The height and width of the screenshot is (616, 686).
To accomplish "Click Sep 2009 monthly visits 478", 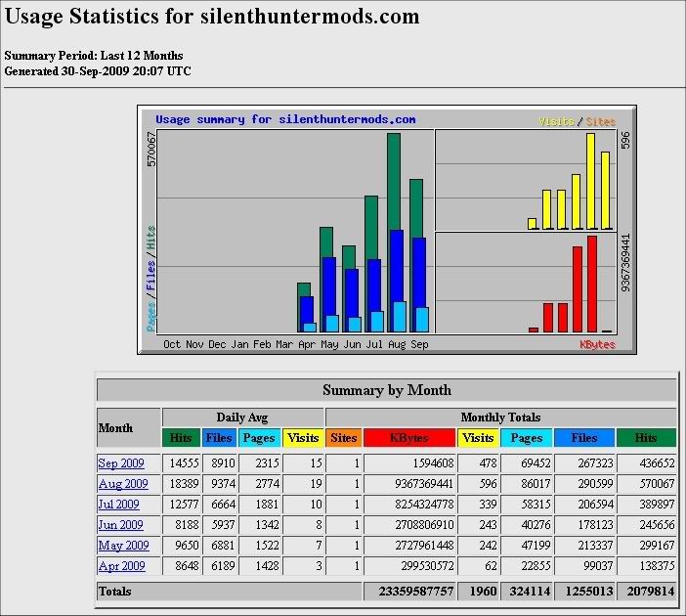I will point(488,463).
